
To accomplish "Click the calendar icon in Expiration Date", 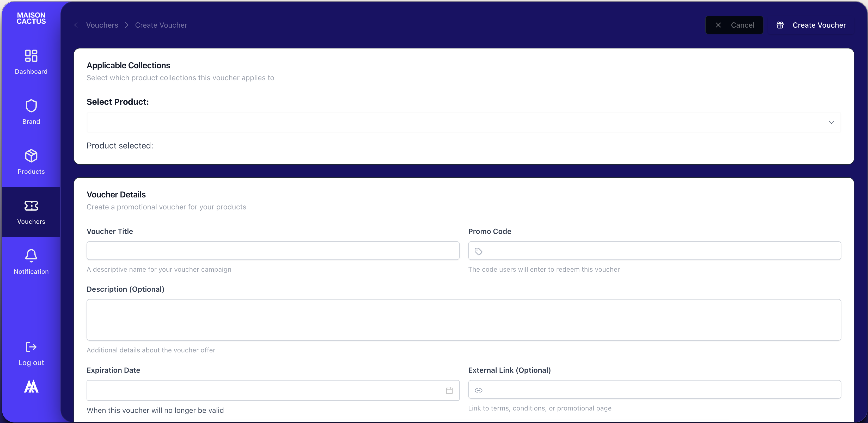I will (449, 390).
